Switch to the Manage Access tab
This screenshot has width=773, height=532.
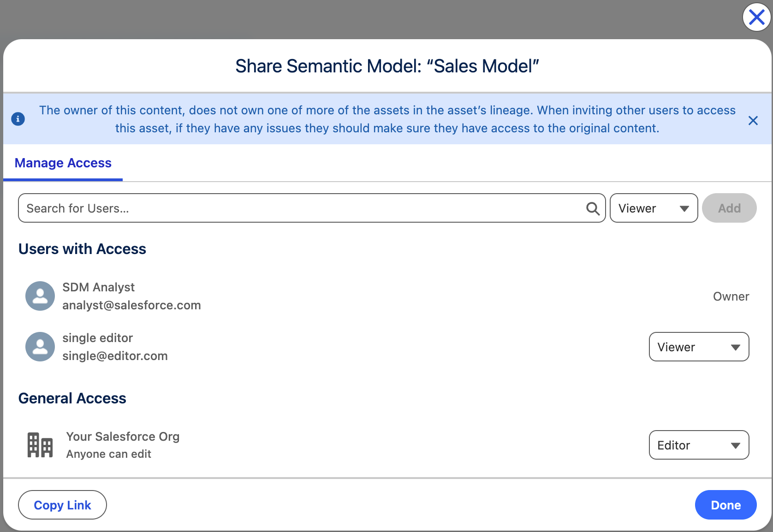(63, 163)
